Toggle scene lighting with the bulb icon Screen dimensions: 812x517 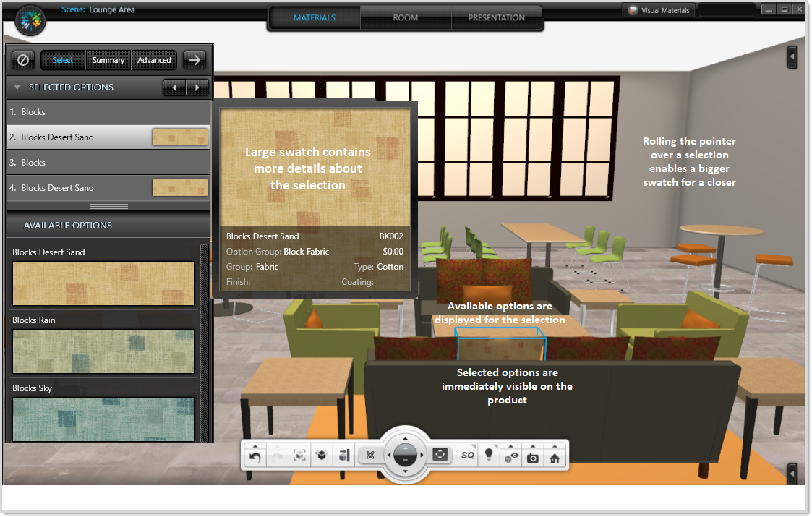(489, 456)
